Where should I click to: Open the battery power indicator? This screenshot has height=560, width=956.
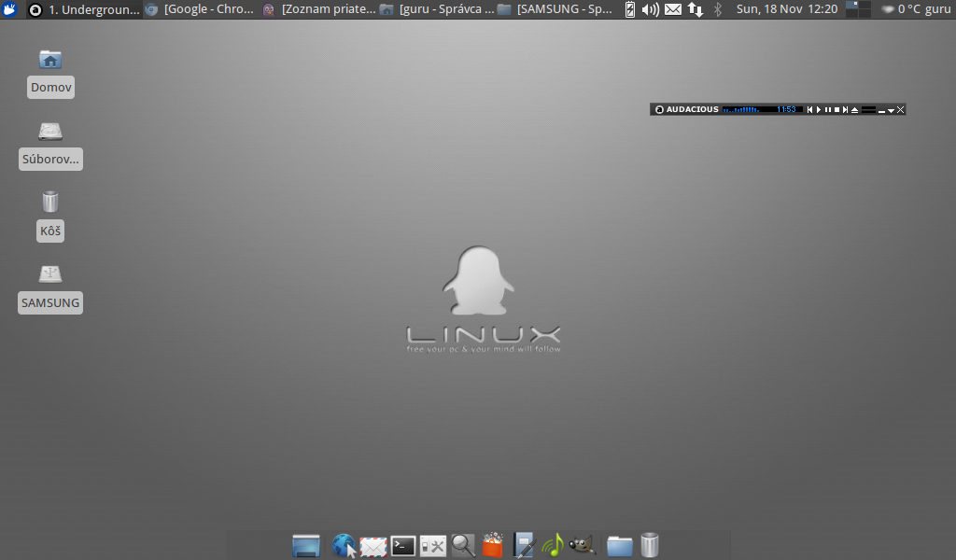[630, 9]
